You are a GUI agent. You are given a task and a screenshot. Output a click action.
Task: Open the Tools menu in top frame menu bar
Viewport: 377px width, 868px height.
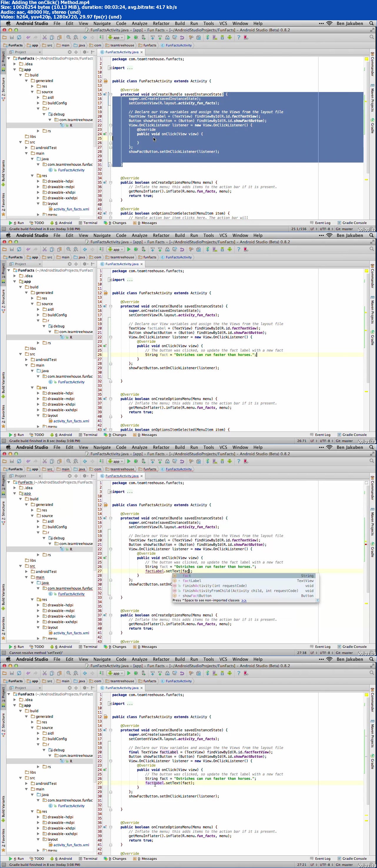208,23
